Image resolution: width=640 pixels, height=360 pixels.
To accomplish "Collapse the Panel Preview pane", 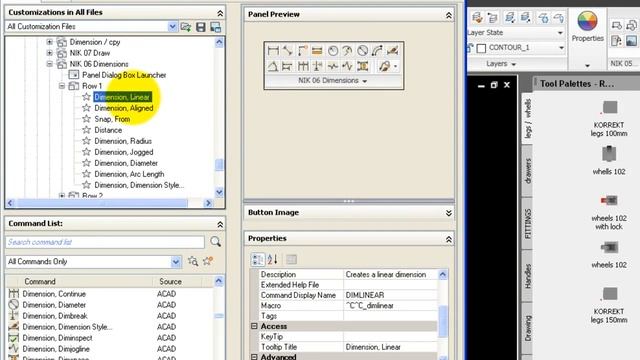I will 449,15.
